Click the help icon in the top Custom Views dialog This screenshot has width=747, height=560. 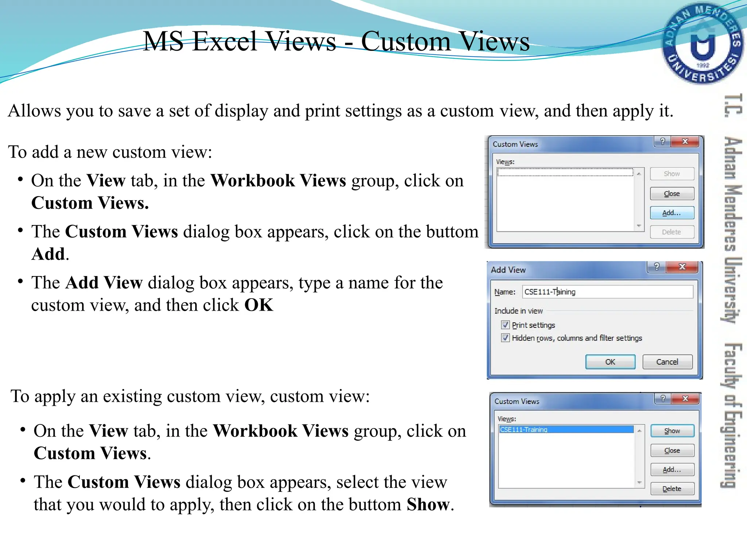[x=663, y=141]
